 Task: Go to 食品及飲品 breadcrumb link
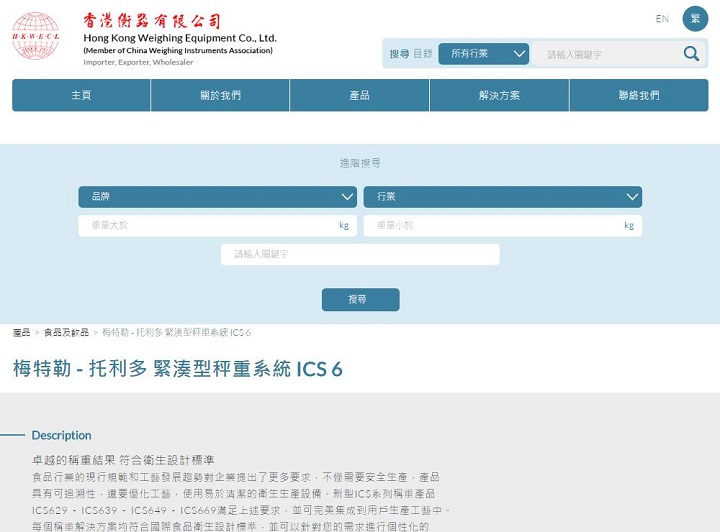66,332
